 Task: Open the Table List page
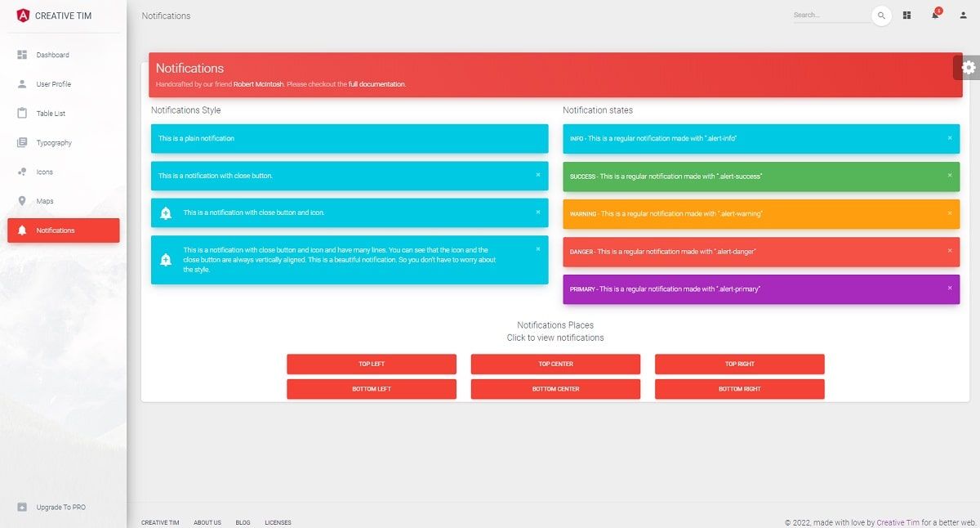pos(51,114)
